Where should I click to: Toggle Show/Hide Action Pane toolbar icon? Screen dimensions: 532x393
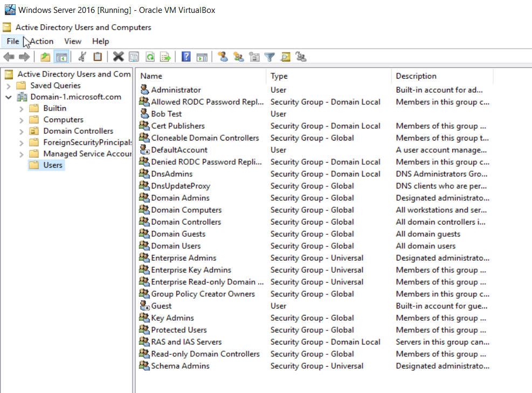click(202, 57)
